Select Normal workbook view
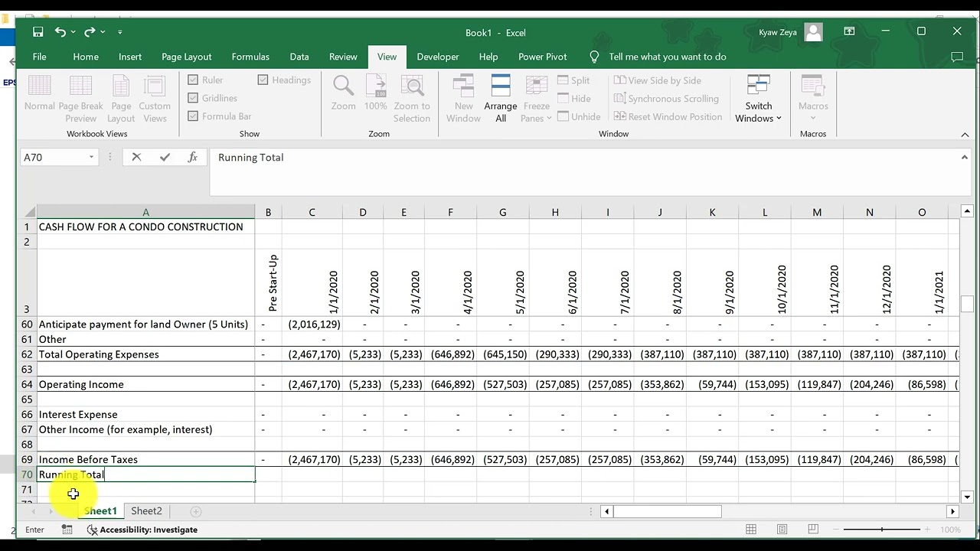Image resolution: width=980 pixels, height=551 pixels. (x=39, y=93)
